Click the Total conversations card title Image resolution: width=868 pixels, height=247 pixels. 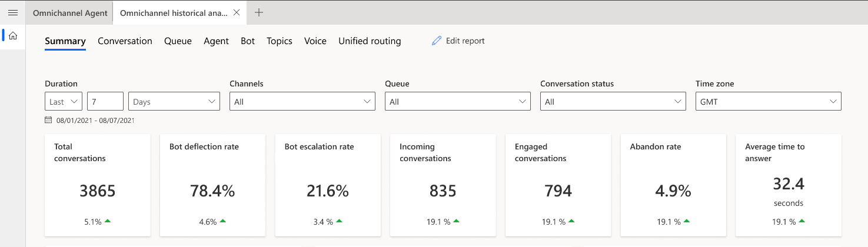pos(80,152)
